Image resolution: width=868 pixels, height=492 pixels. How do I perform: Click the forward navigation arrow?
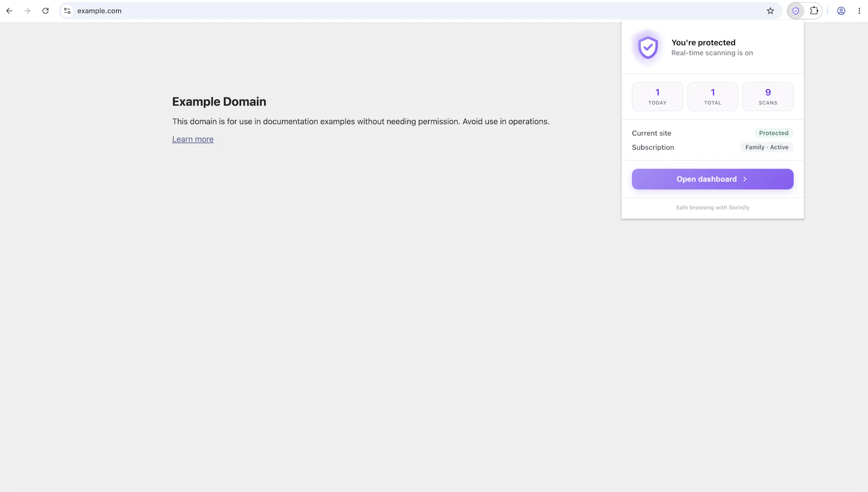(x=27, y=11)
